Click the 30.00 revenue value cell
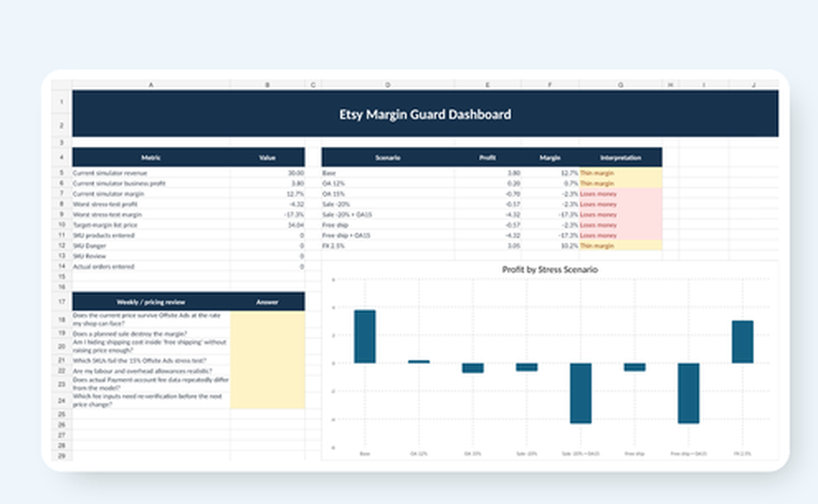Screen dimensions: 818x504 click(267, 173)
